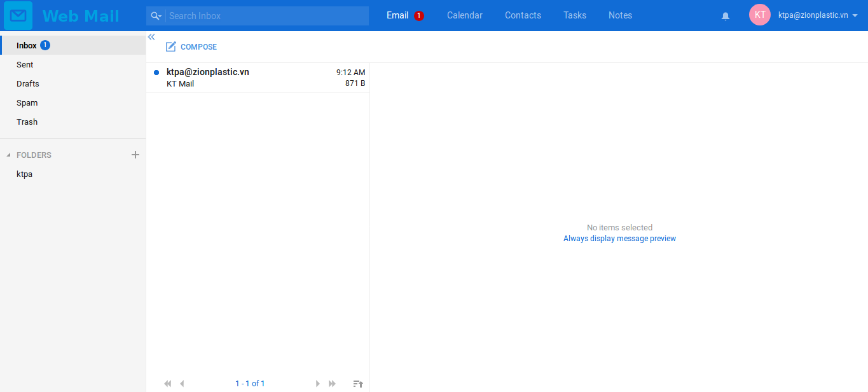The height and width of the screenshot is (392, 868).
Task: Select the Inbox folder
Action: 73,45
